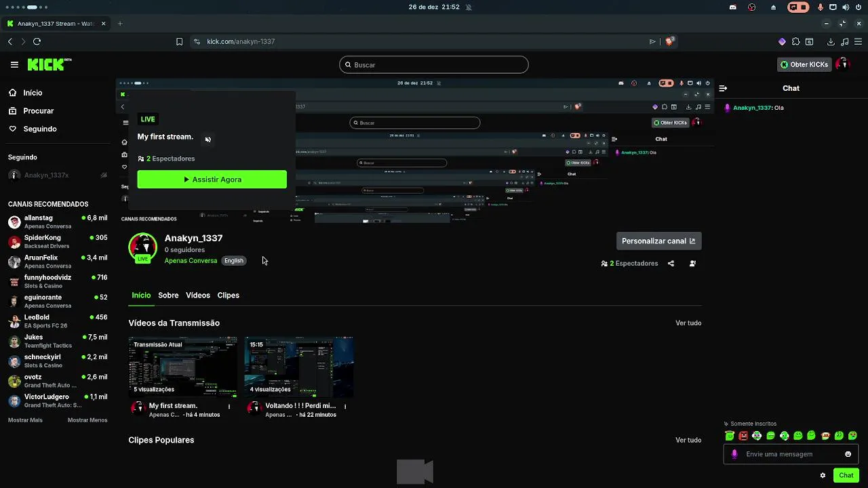Click Ver tudo for Vídeos da Transmissão

[x=688, y=323]
